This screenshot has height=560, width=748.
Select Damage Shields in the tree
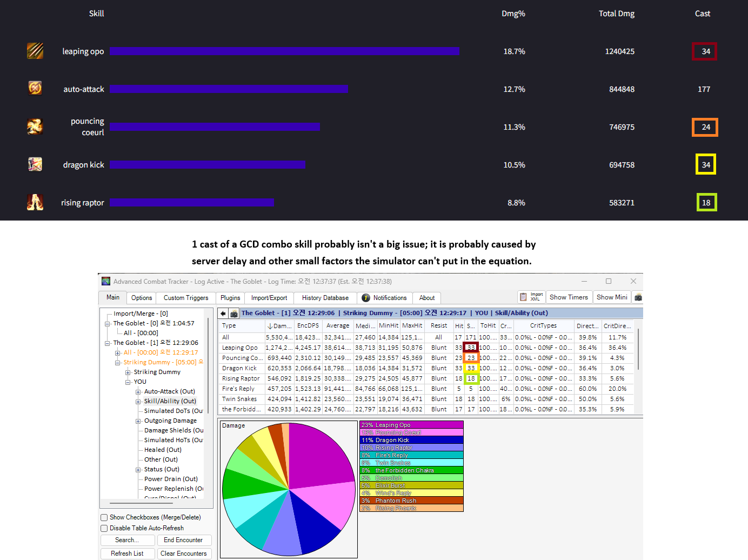pyautogui.click(x=173, y=430)
